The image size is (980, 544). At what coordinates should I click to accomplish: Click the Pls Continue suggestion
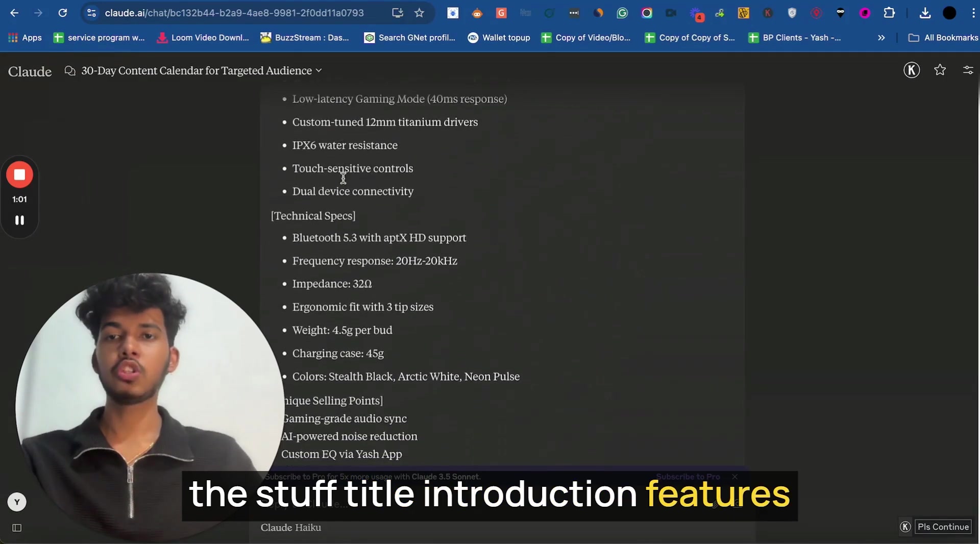943,527
